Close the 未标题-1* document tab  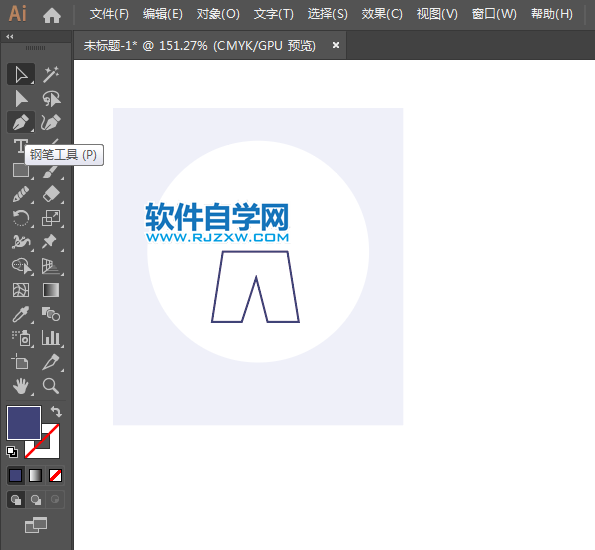pos(335,45)
